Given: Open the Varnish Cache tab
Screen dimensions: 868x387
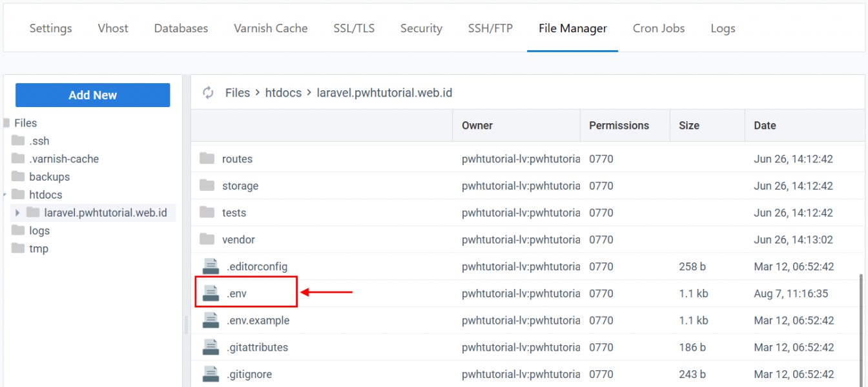Looking at the screenshot, I should click(271, 28).
